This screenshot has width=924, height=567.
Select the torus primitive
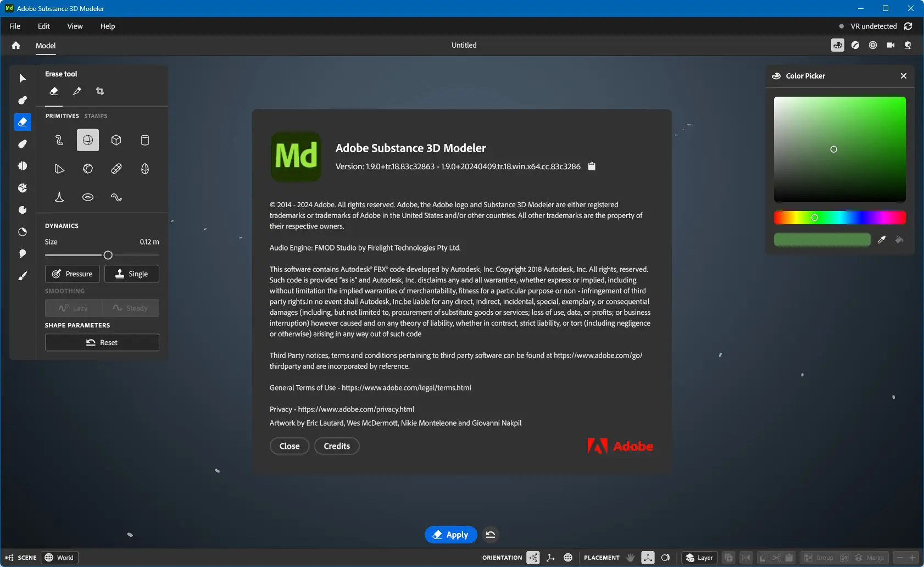(88, 197)
